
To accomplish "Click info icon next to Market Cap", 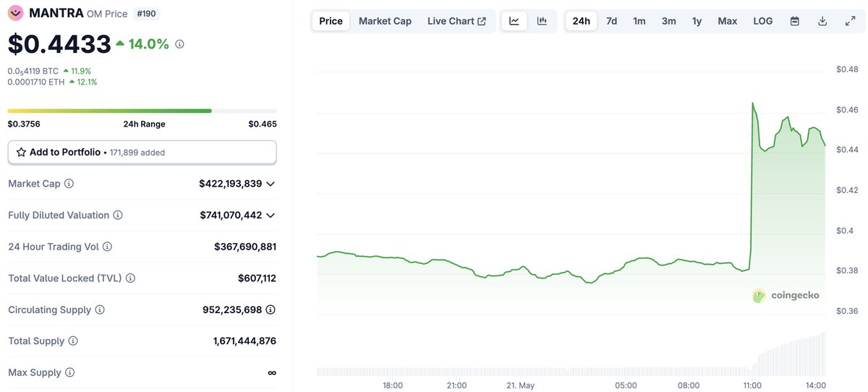I will [69, 184].
